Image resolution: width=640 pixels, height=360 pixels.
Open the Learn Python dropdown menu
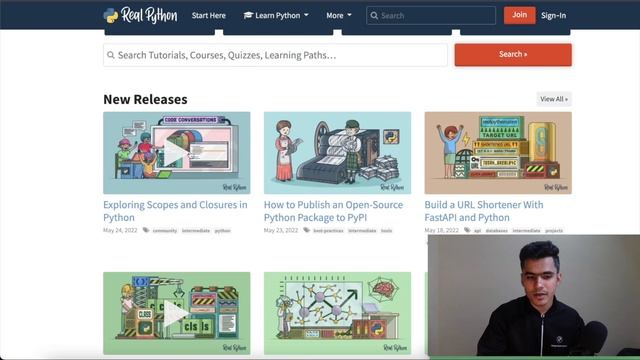[276, 16]
